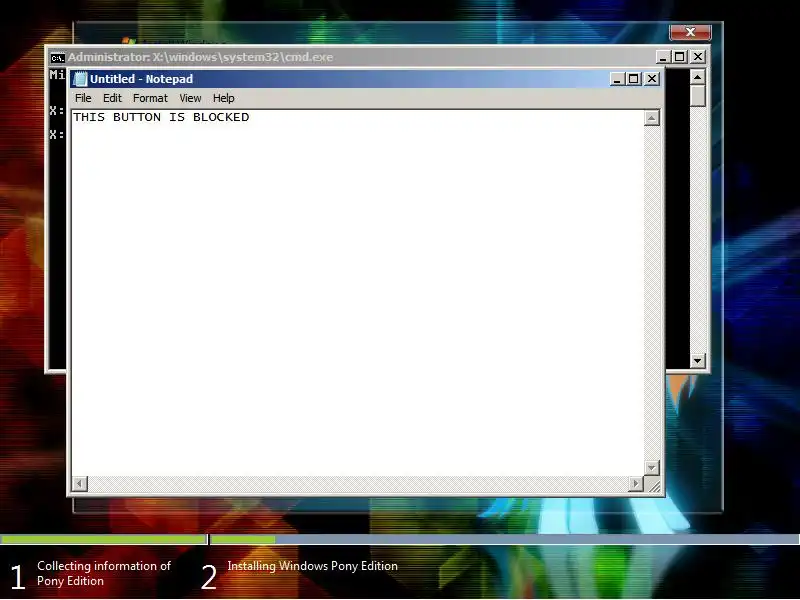Click the Notepad resize grip corner
This screenshot has height=600, width=800.
654,485
